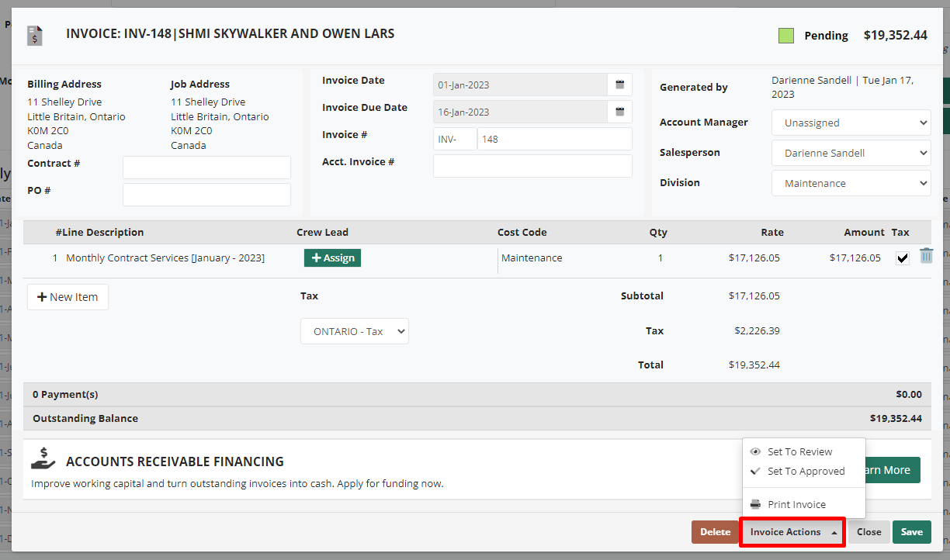Open the Invoice Date calendar picker
The height and width of the screenshot is (560, 950).
point(620,85)
